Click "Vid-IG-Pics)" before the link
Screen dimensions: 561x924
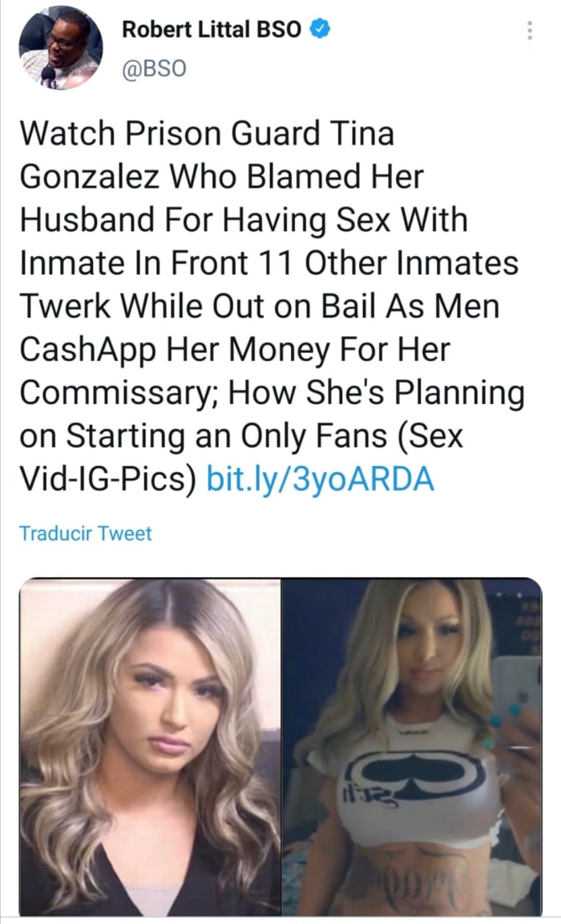107,480
